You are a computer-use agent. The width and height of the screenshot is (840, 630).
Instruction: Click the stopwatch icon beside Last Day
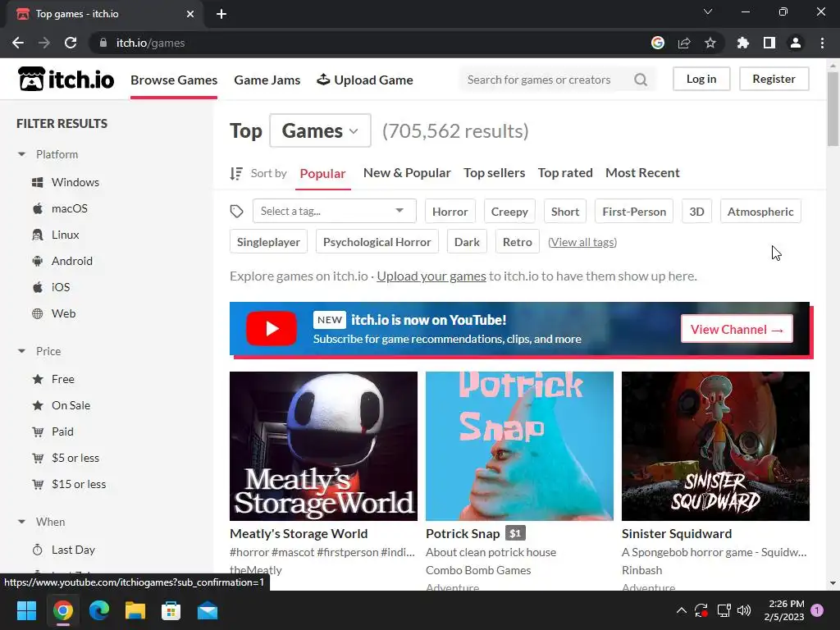click(38, 550)
